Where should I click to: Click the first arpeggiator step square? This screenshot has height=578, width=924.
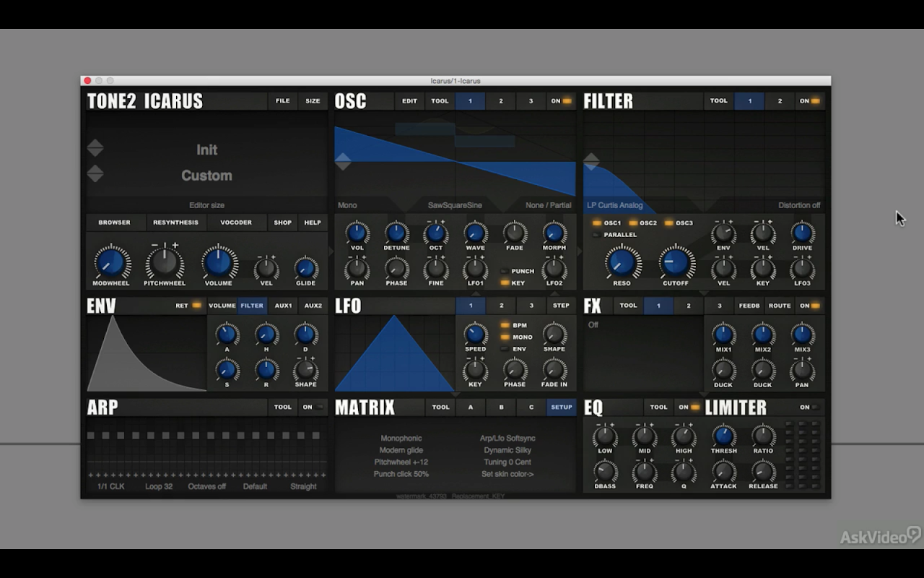91,436
